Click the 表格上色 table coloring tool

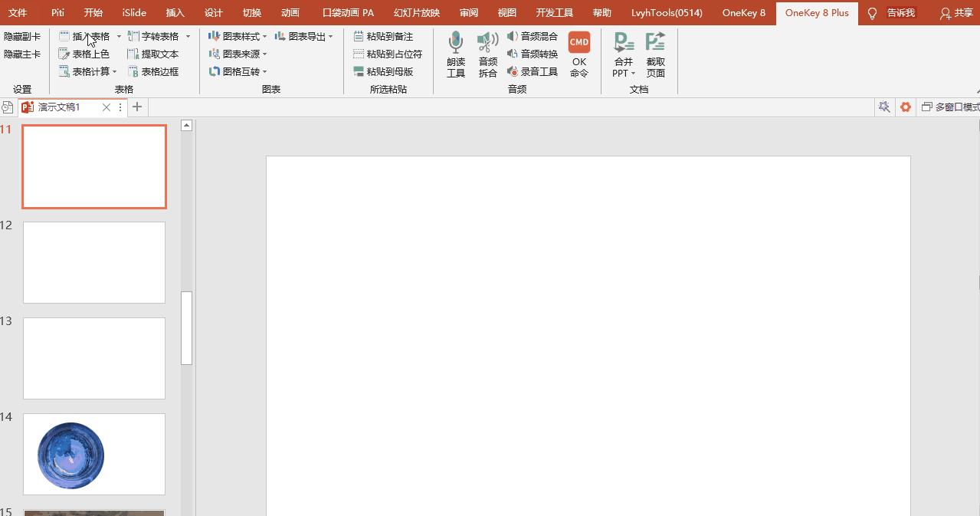click(x=84, y=54)
